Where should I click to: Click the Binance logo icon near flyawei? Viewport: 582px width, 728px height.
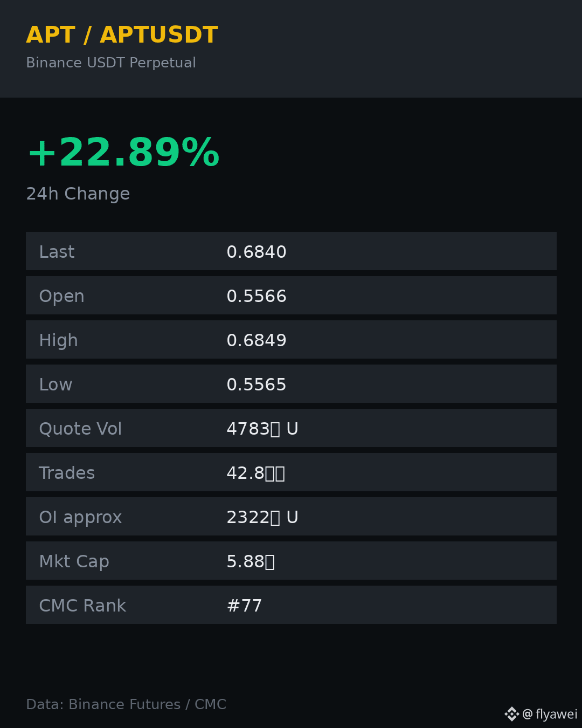click(x=511, y=714)
